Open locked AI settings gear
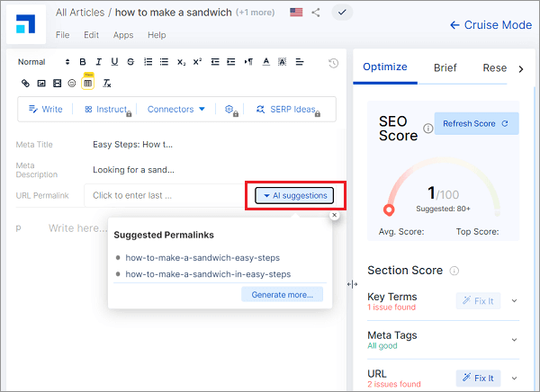 pos(231,110)
